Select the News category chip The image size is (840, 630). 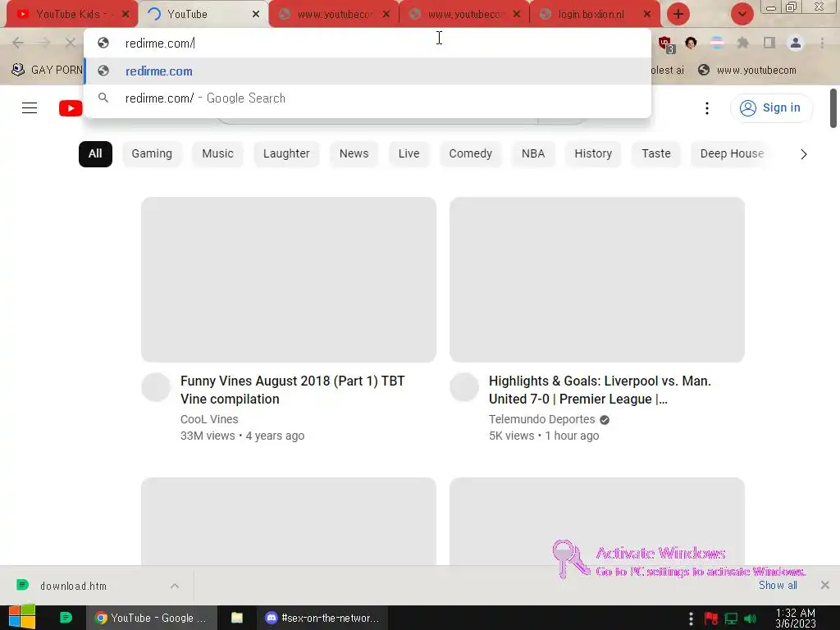pyautogui.click(x=354, y=153)
